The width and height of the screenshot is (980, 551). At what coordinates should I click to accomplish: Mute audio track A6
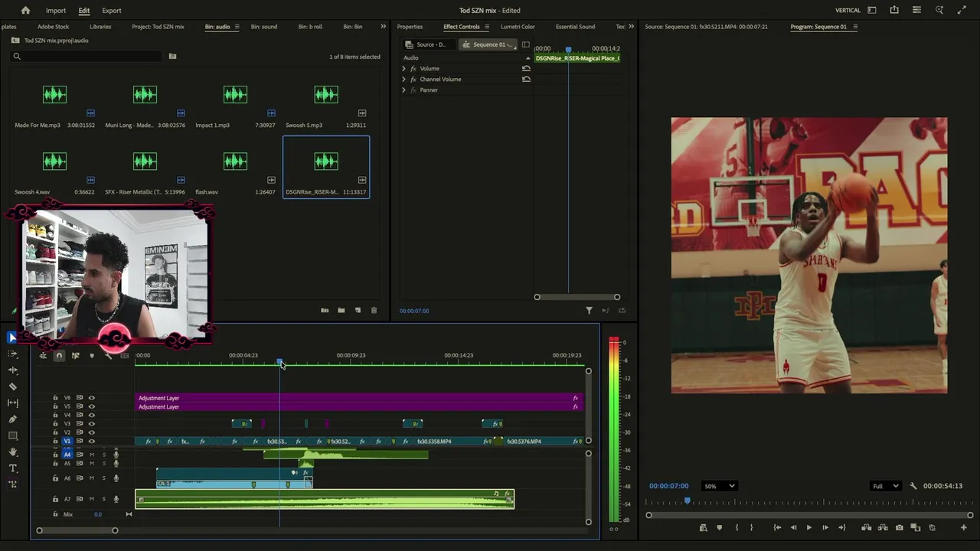pyautogui.click(x=91, y=478)
